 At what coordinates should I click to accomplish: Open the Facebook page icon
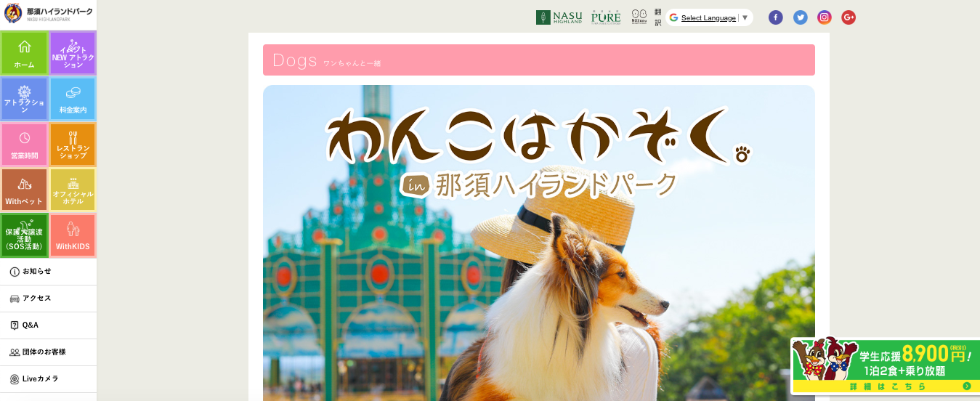776,17
